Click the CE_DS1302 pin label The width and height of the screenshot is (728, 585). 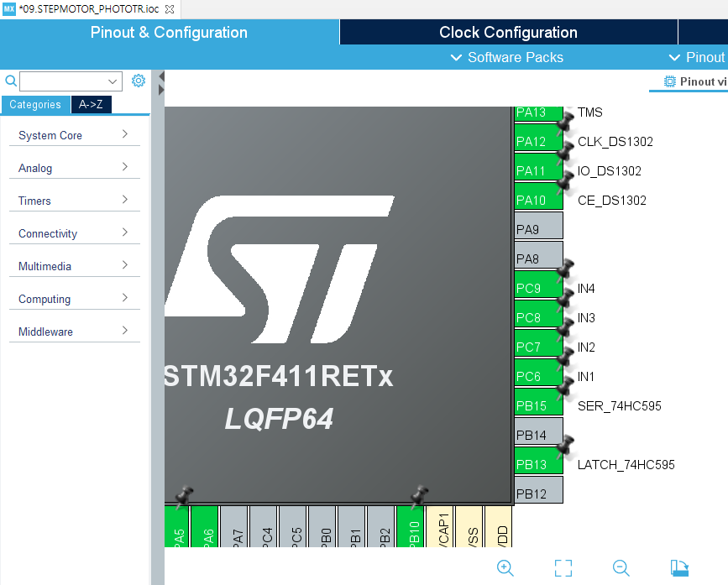612,201
